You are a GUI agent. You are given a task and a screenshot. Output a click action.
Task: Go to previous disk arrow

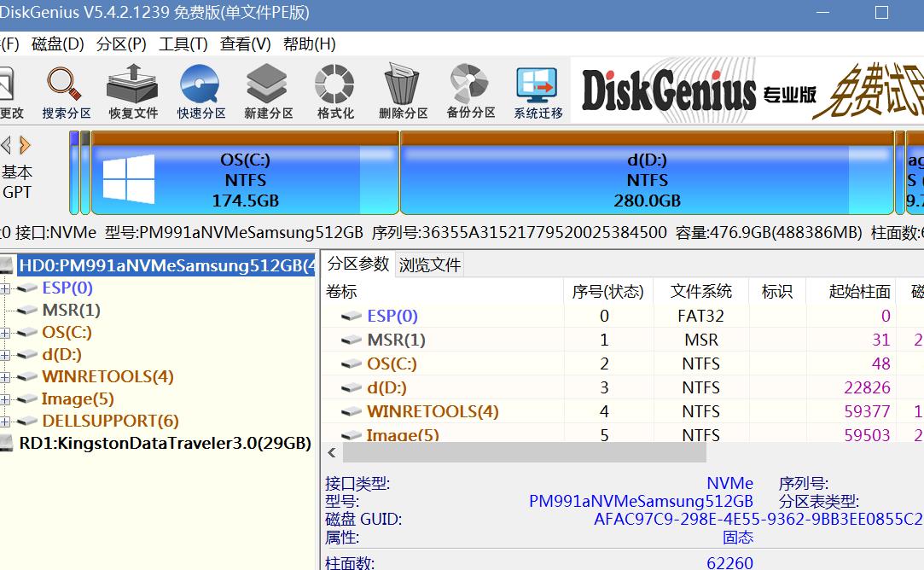coord(7,145)
